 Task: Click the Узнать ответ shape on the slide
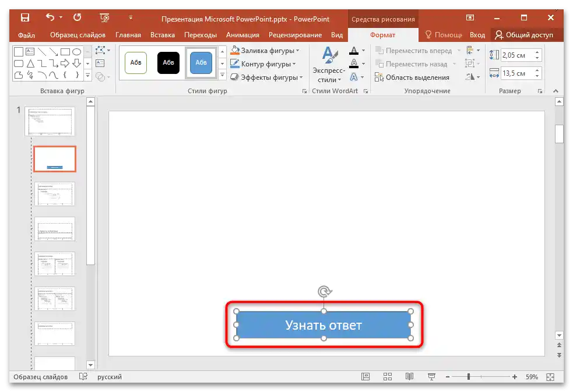(324, 325)
